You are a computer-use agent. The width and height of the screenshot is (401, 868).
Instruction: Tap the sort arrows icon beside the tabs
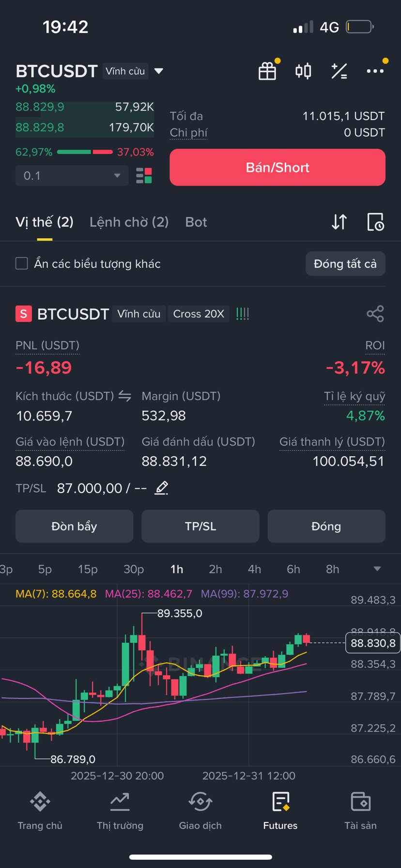(x=339, y=222)
